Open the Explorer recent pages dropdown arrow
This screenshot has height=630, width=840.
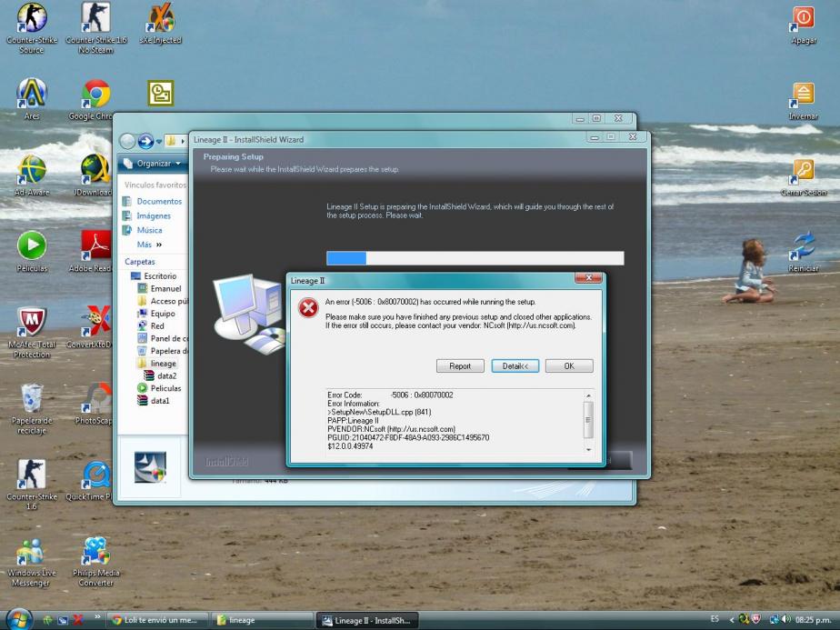point(159,142)
